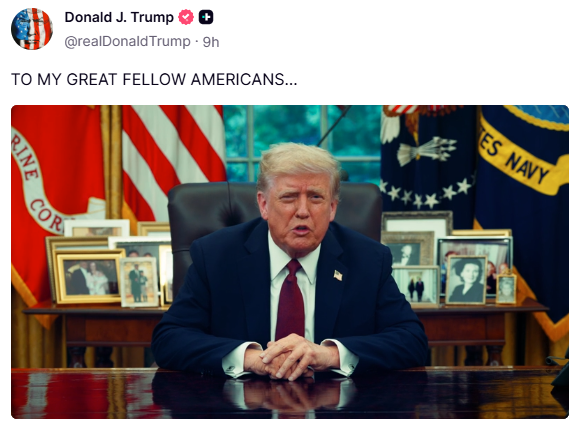Click the dark red necktie
The width and height of the screenshot is (581, 433).
tap(291, 300)
